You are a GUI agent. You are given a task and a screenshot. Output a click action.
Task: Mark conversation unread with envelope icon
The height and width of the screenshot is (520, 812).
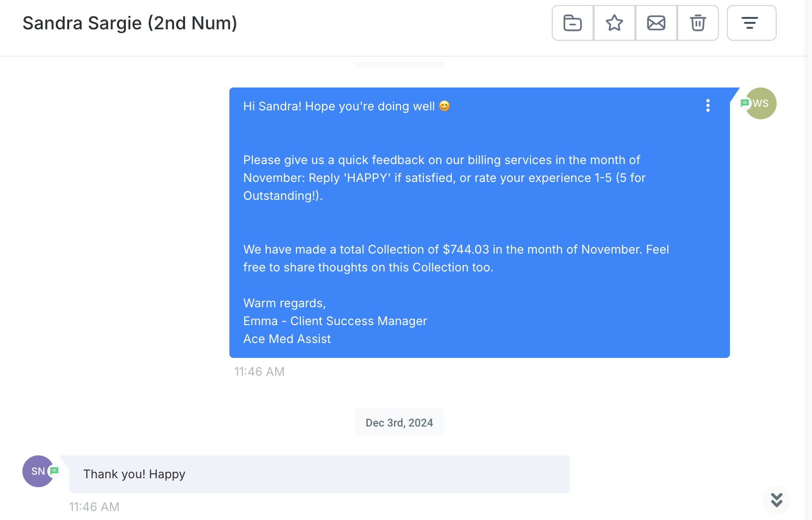(x=656, y=23)
